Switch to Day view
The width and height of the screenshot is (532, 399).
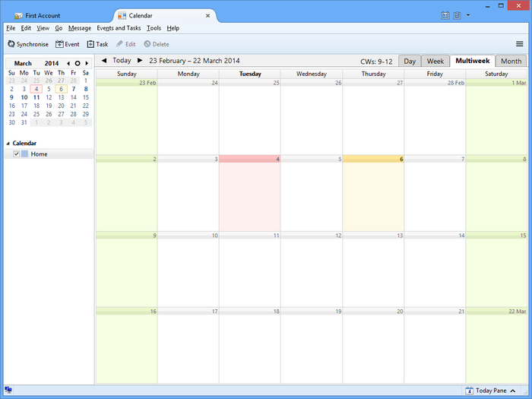[410, 61]
